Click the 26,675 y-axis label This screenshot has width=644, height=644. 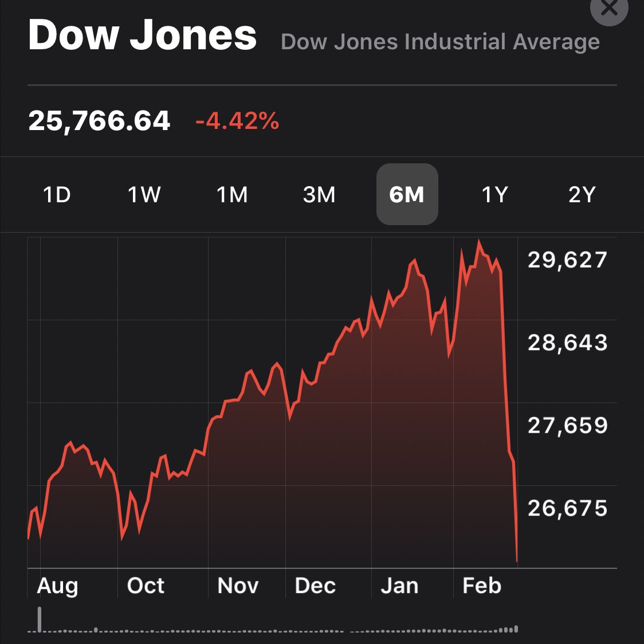click(x=567, y=508)
